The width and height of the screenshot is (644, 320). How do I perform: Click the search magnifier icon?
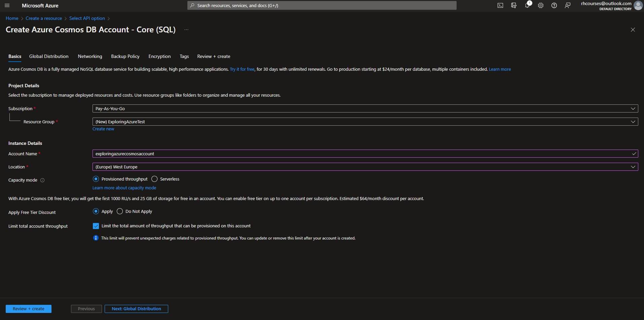pos(192,5)
